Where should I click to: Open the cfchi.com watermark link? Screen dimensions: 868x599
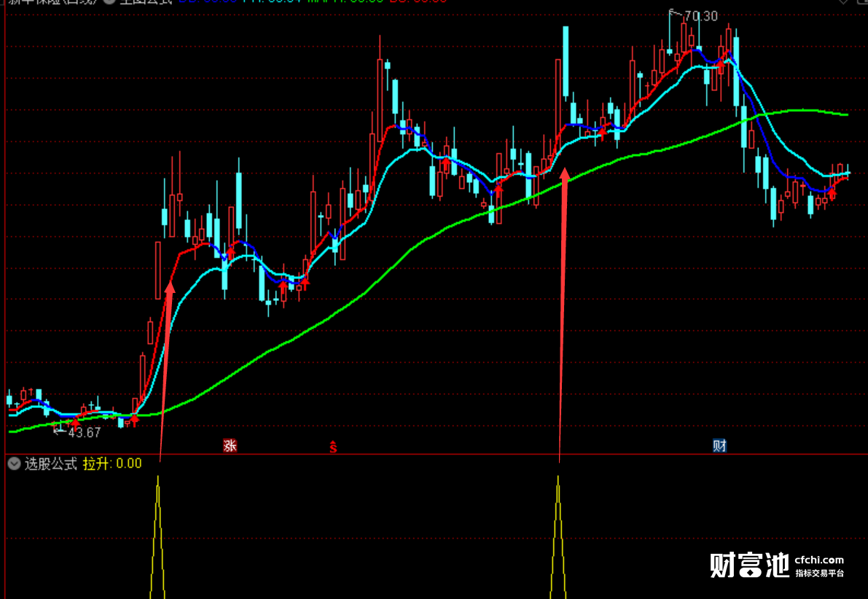pyautogui.click(x=818, y=560)
